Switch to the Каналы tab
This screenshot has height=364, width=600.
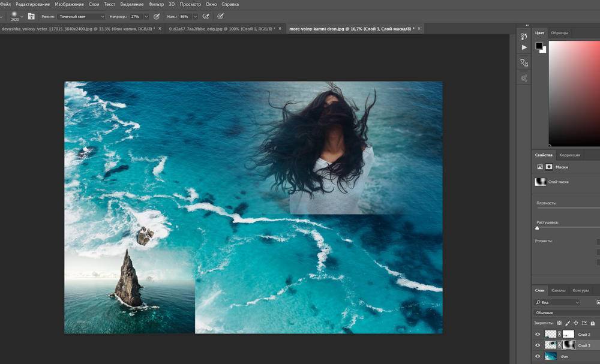[558, 290]
